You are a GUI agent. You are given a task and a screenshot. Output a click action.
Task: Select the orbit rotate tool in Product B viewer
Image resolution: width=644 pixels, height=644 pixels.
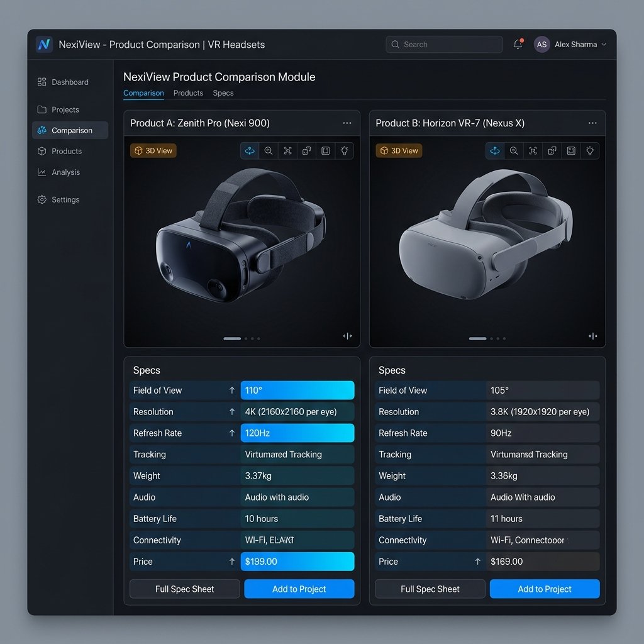495,151
